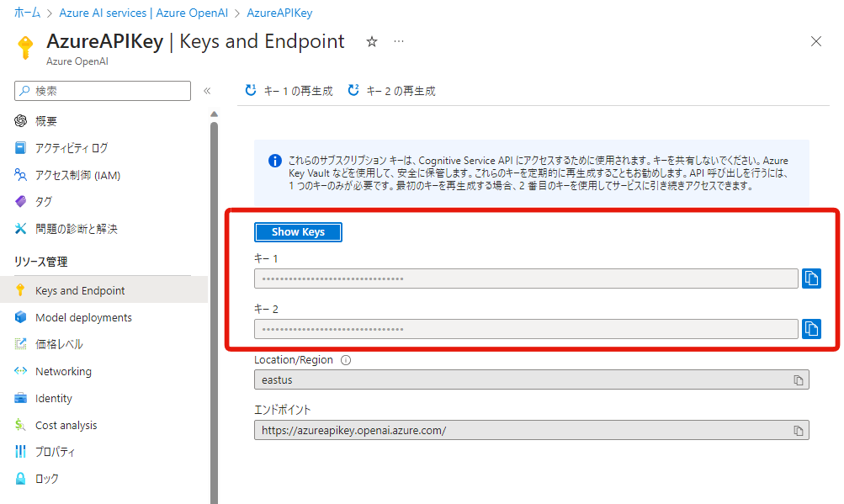Copy the endpoint URL
Viewport: 844px width, 504px height.
[800, 429]
